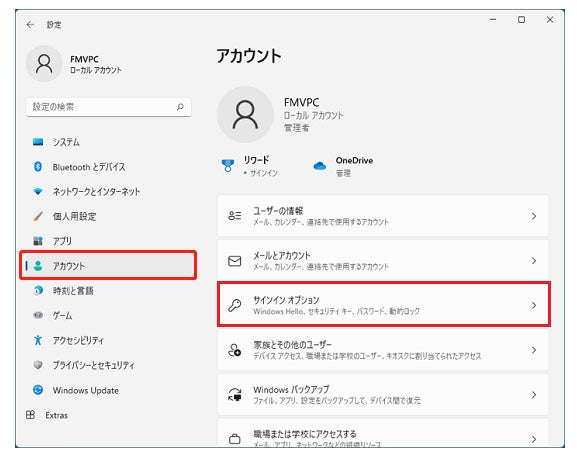
Task: Click the アプリ apps icon
Action: [x=38, y=241]
